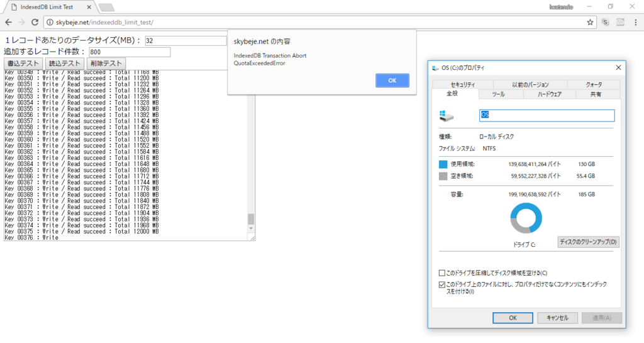
Task: Click the IndexedDB Limit Test tab title
Action: pyautogui.click(x=47, y=7)
